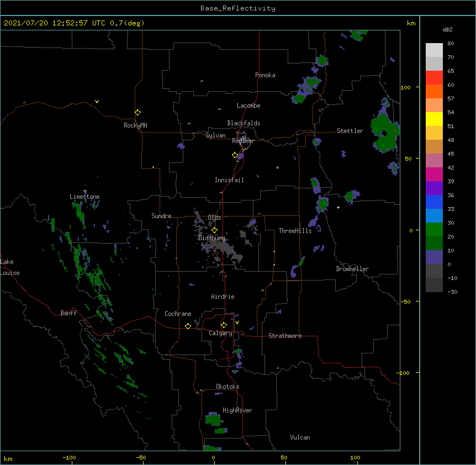Click the Ponoka city label
This screenshot has width=476, height=465.
point(265,75)
